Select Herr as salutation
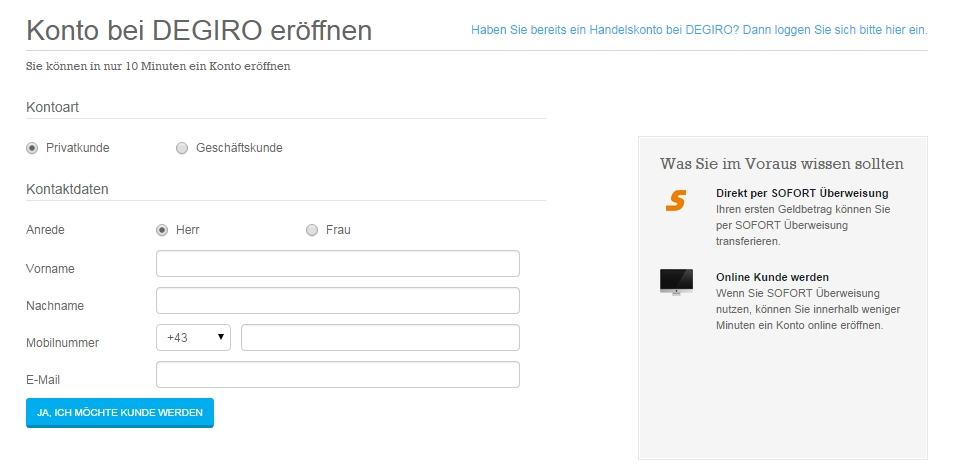The height and width of the screenshot is (476, 954). coord(162,230)
